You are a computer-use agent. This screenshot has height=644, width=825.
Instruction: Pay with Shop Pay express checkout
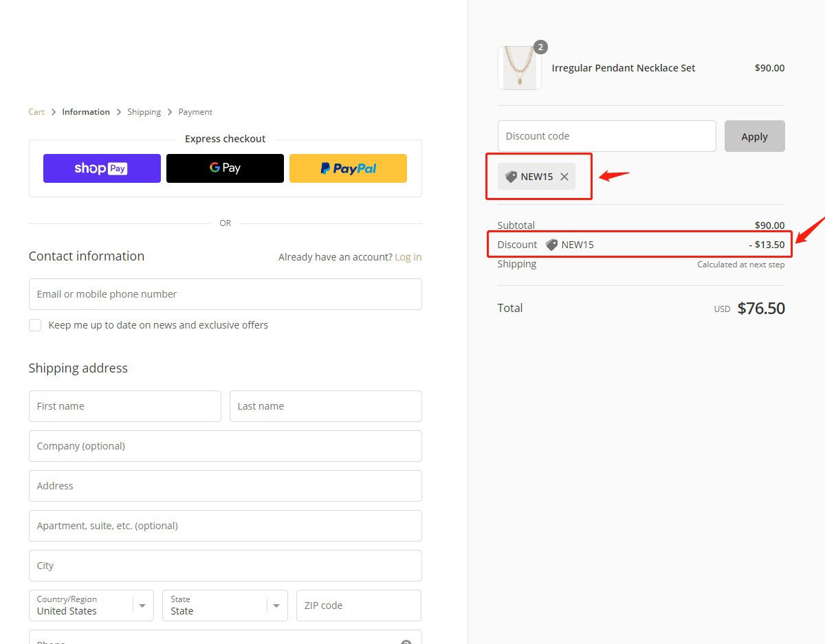(x=102, y=168)
